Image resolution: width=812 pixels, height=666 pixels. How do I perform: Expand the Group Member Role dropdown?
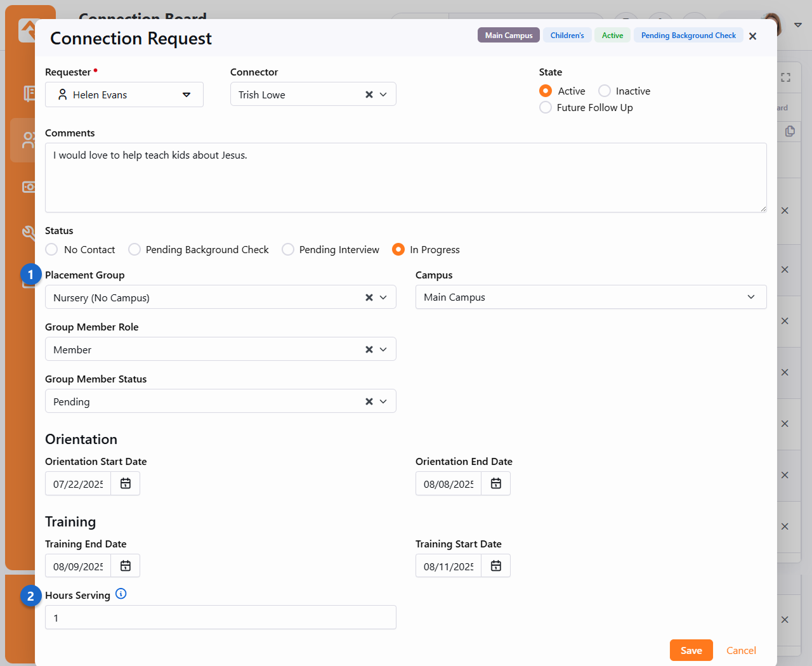pyautogui.click(x=383, y=349)
